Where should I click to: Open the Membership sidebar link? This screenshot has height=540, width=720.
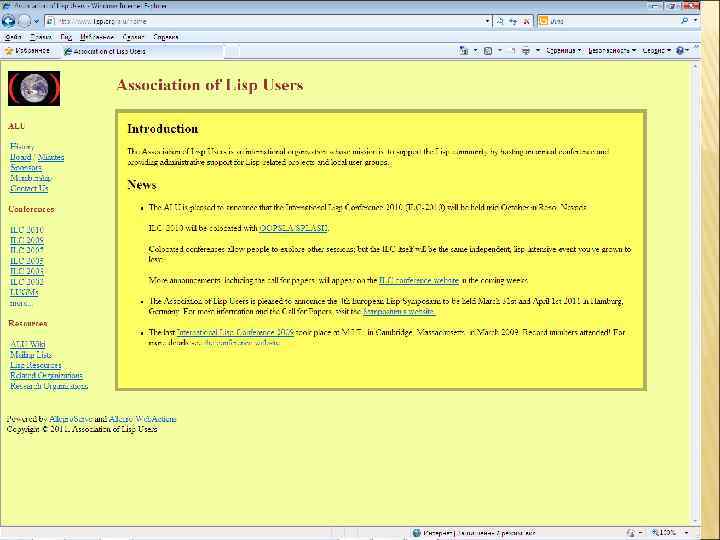(30, 178)
